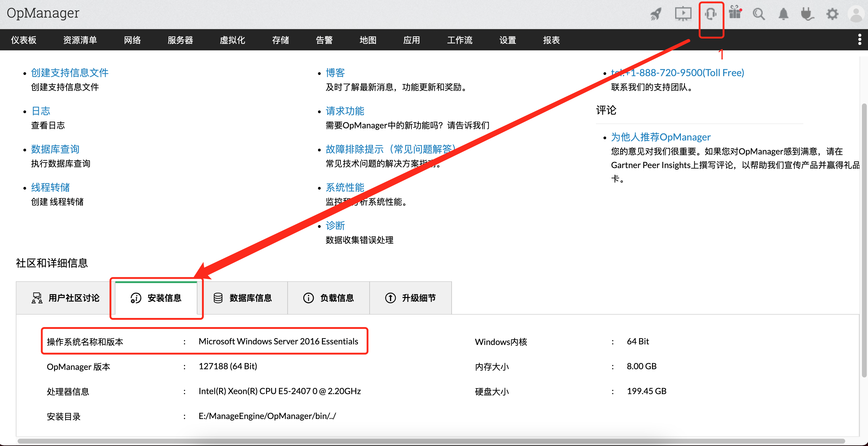
Task: Open the alarm bell notifications
Action: click(x=784, y=14)
